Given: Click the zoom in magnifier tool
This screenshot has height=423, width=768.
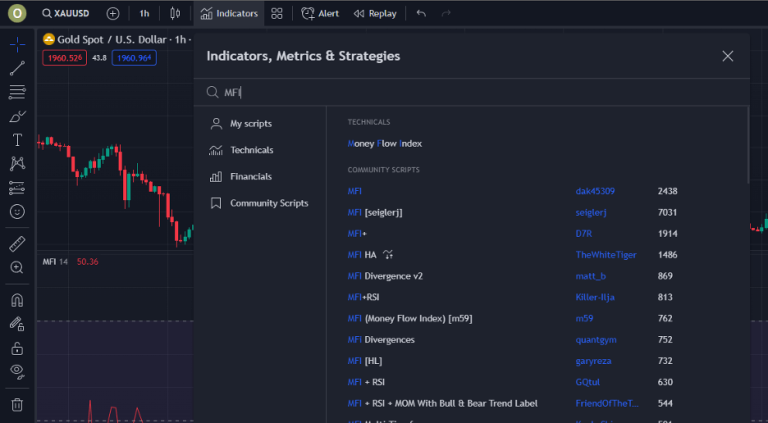Looking at the screenshot, I should coord(17,268).
